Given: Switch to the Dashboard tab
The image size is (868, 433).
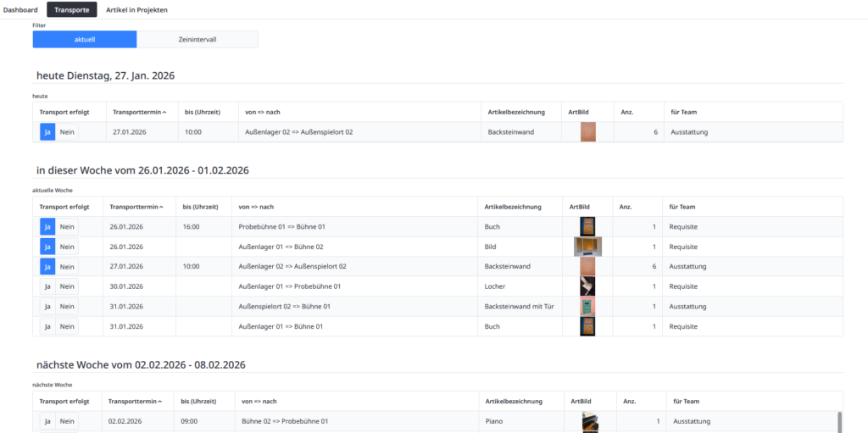Looking at the screenshot, I should [x=20, y=10].
